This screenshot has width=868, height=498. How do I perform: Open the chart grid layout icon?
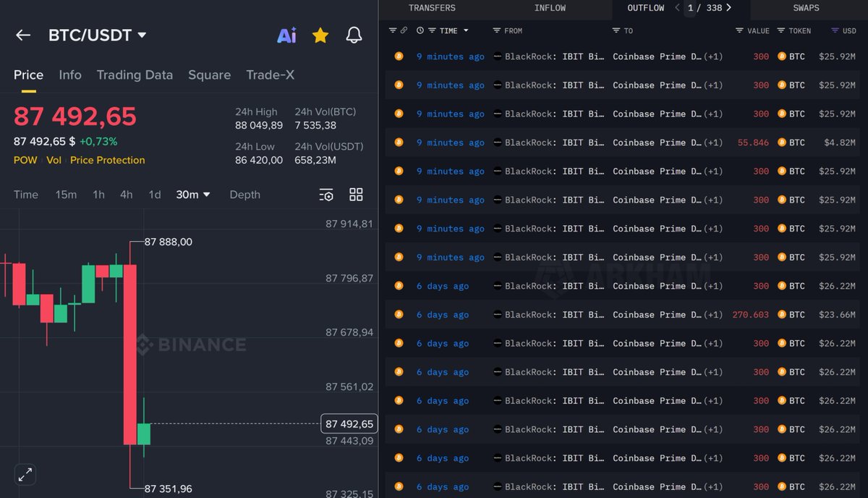[x=356, y=195]
